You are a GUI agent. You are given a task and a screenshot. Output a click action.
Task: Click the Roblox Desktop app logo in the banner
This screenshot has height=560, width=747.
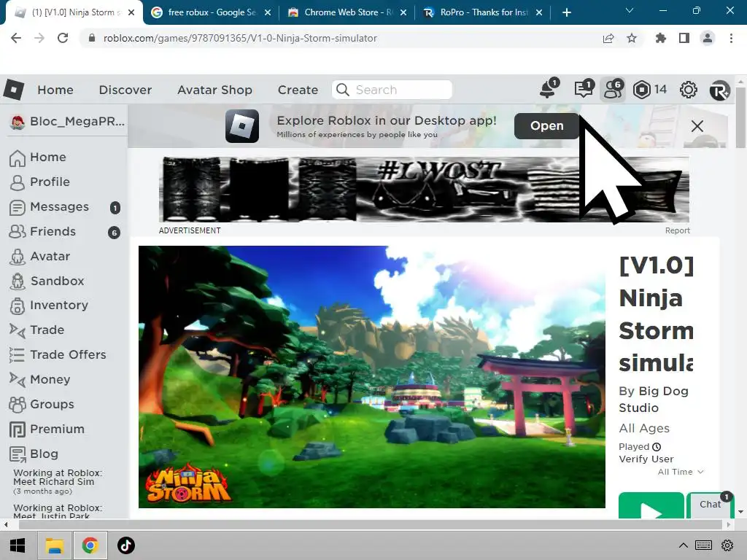click(242, 126)
